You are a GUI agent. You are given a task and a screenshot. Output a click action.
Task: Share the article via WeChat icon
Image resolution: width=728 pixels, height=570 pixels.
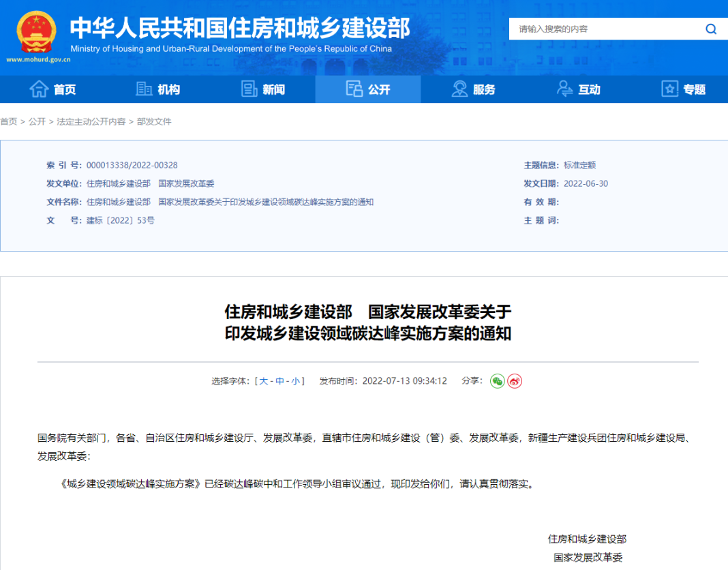click(x=498, y=381)
